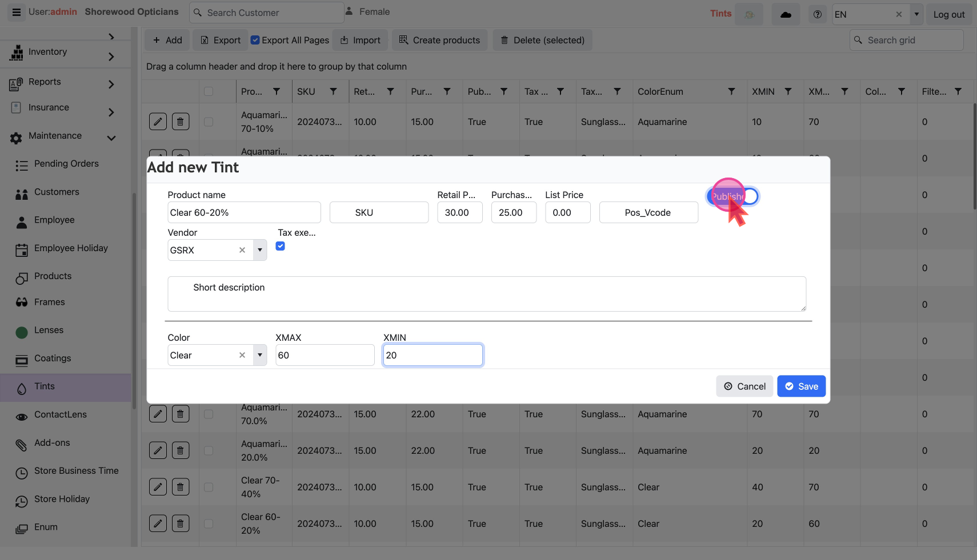Screen dimensions: 977x560
Task: Click the edit pencil for Clear 70-40% row
Action: [x=158, y=487]
